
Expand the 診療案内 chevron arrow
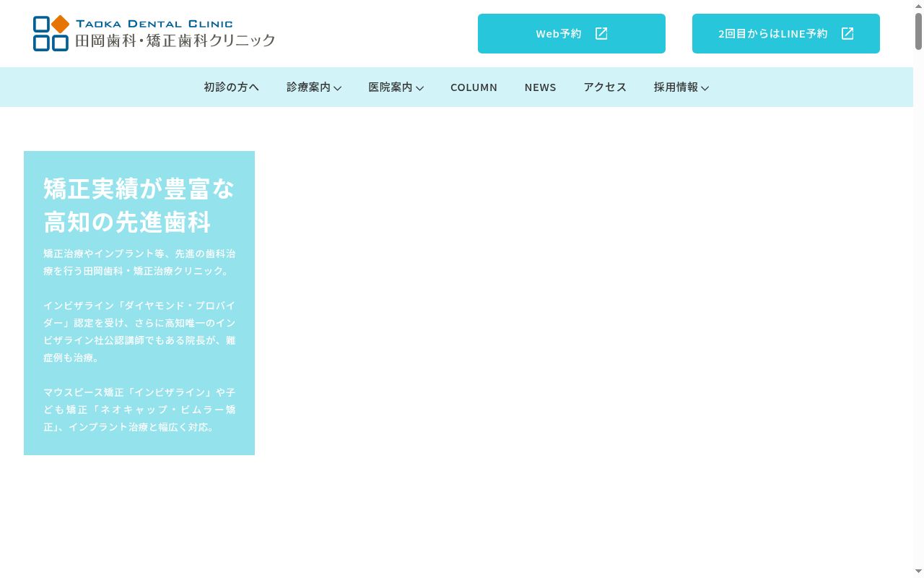click(x=337, y=88)
